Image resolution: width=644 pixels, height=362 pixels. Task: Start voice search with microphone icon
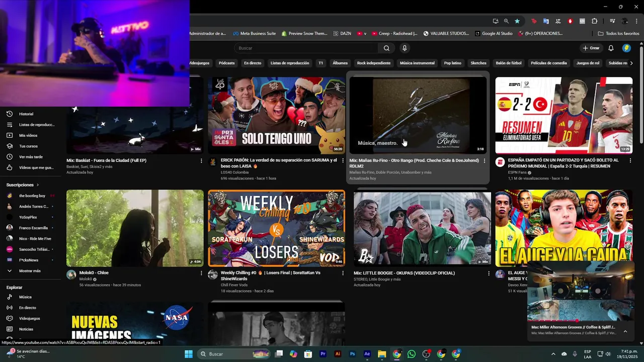pyautogui.click(x=405, y=48)
